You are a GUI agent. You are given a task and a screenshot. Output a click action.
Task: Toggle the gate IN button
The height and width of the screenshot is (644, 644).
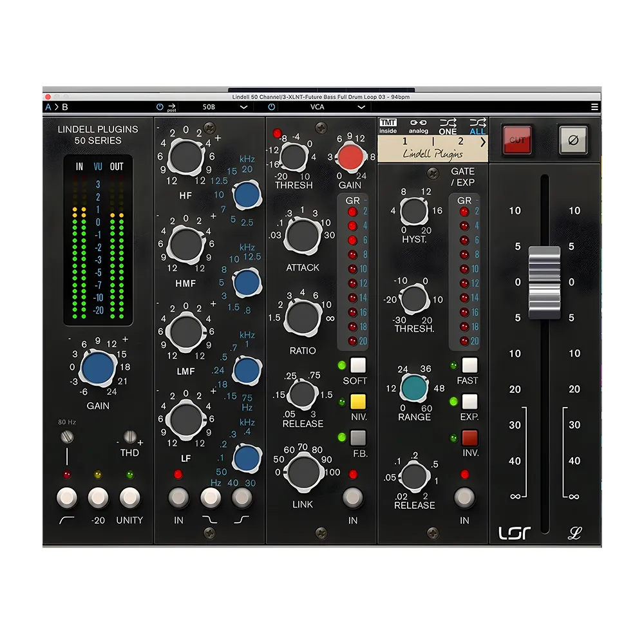[x=464, y=498]
